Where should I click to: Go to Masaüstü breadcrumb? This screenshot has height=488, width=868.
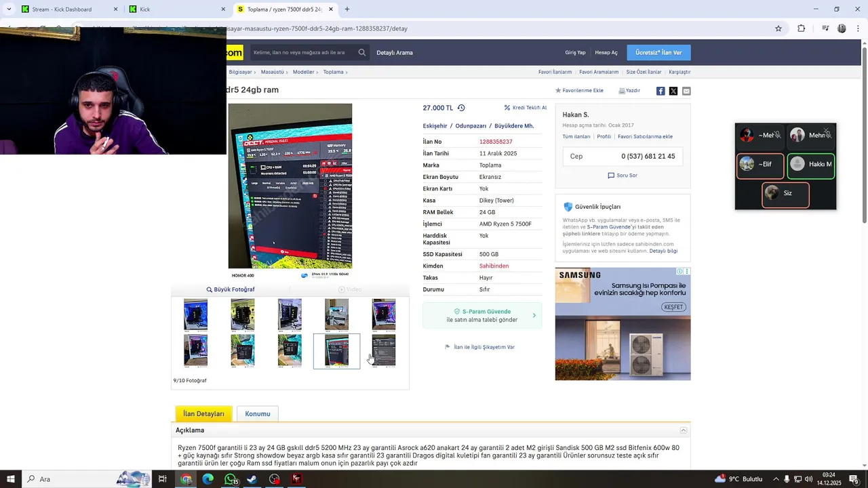click(x=272, y=72)
